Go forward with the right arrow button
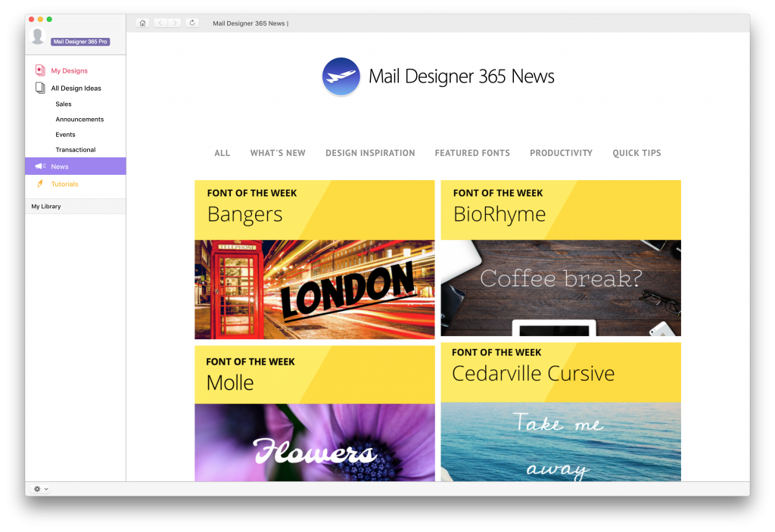Image resolution: width=775 pixels, height=532 pixels. (x=175, y=23)
